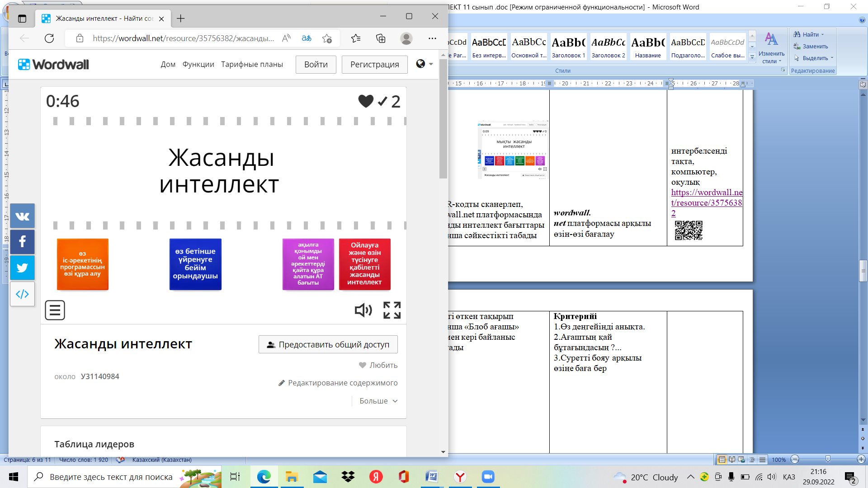This screenshot has width=868, height=488.
Task: Open Изменить стили dropdown
Action: 771,48
